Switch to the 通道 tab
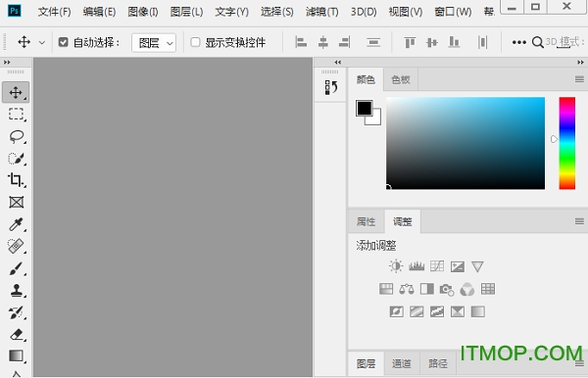This screenshot has height=378, width=588. [x=401, y=363]
